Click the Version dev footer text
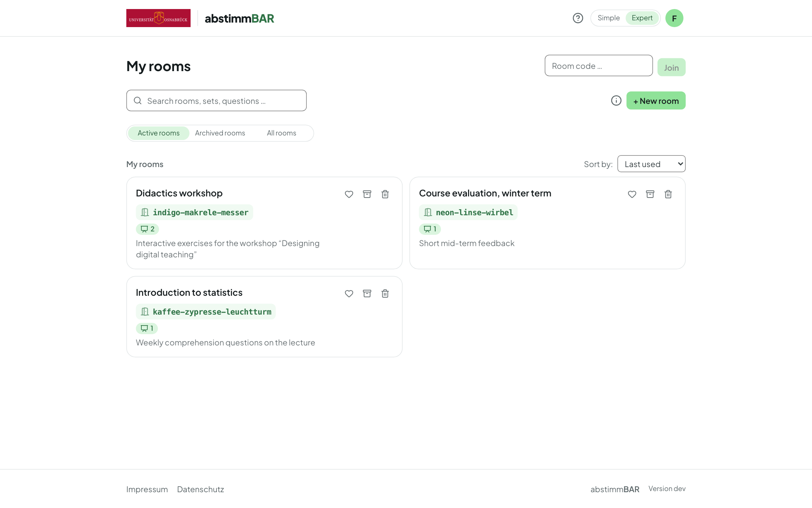 tap(667, 488)
